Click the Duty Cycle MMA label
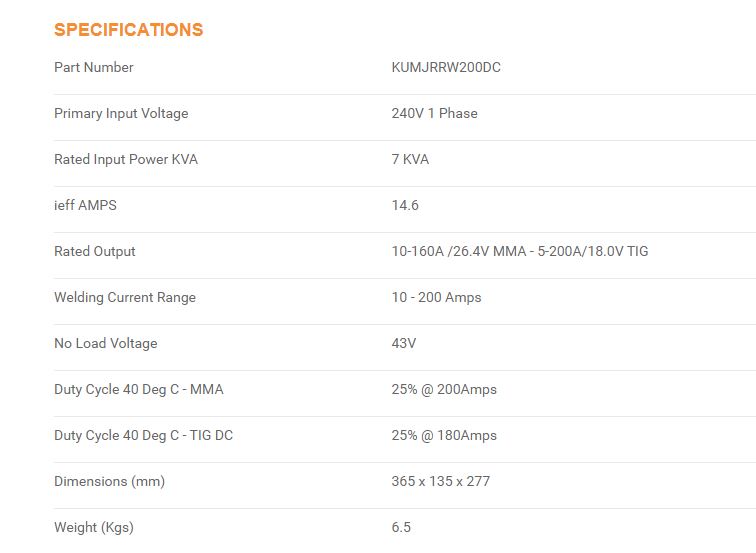756x553 pixels. tap(139, 389)
